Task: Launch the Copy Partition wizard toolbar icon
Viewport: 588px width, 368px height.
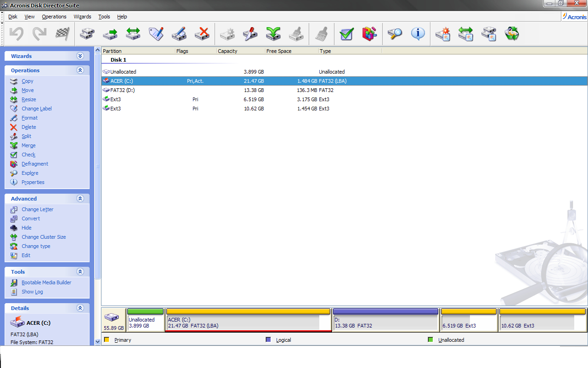Action: [489, 34]
